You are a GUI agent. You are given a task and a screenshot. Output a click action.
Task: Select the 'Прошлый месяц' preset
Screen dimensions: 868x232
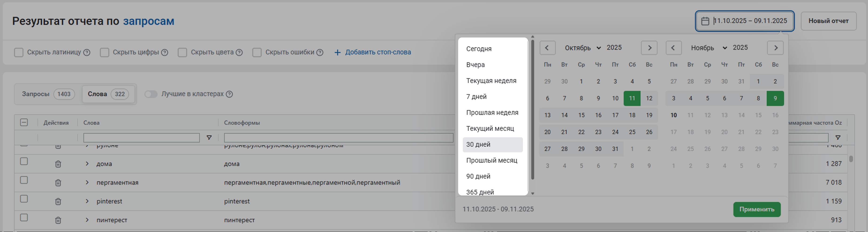tap(491, 160)
